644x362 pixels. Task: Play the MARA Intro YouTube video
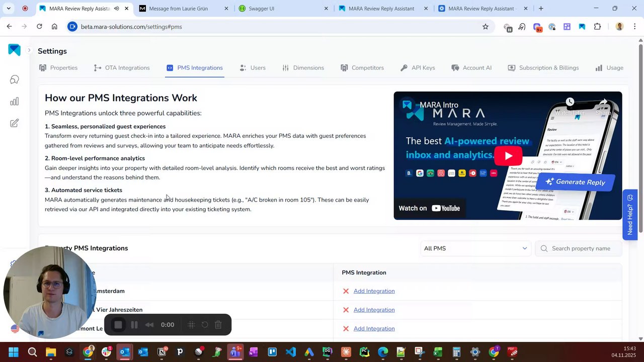tap(508, 156)
